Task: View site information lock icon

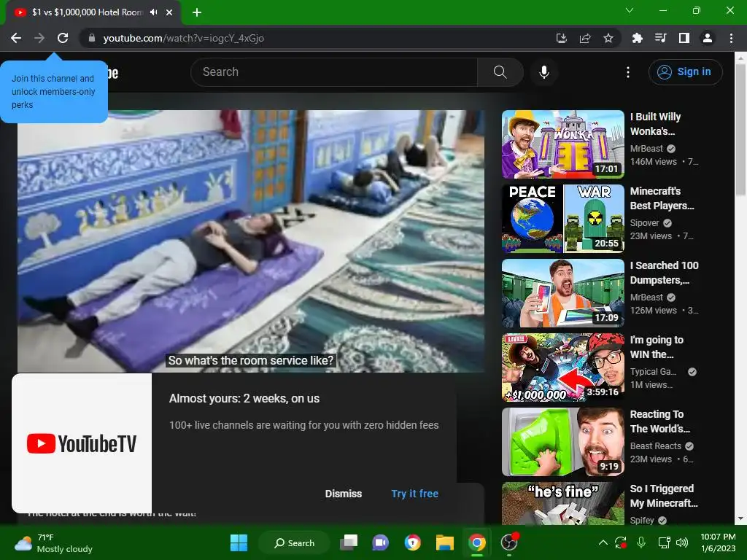Action: pos(92,38)
